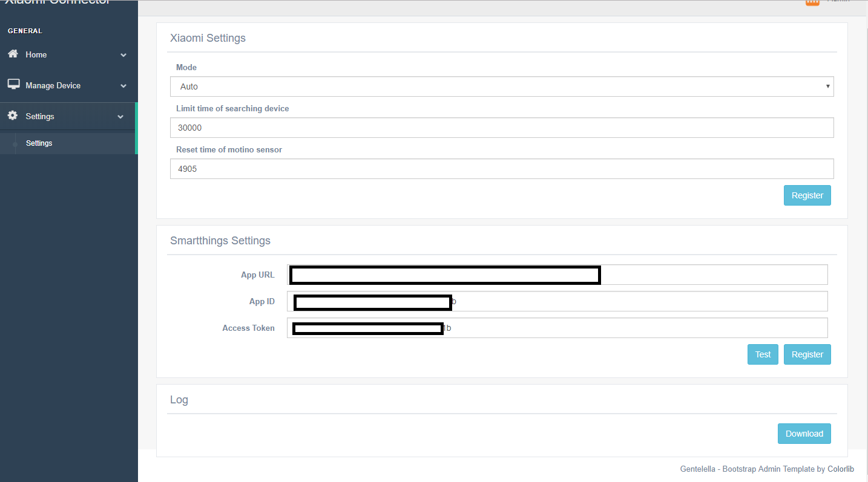Click into the Access Token input field
The height and width of the screenshot is (482, 868).
click(557, 328)
